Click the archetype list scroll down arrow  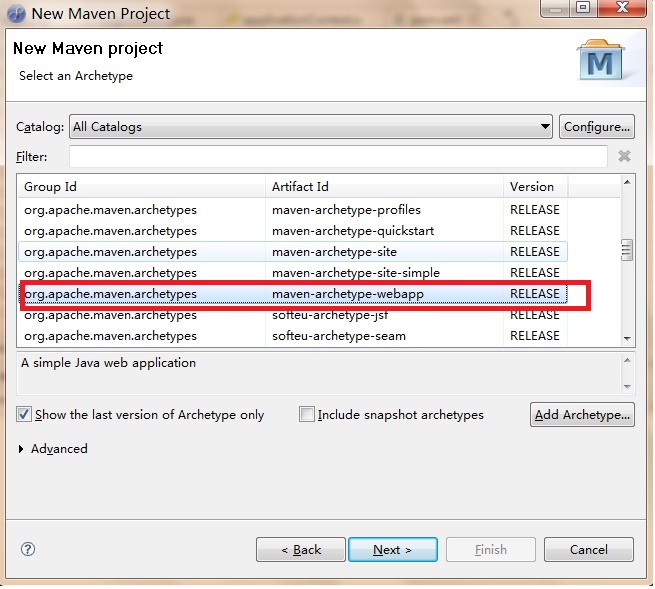[x=627, y=338]
